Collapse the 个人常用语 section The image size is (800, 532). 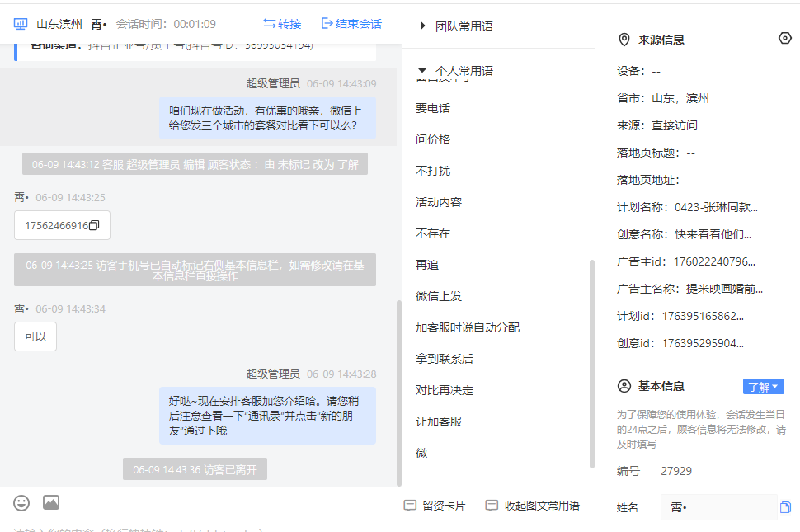pos(422,70)
